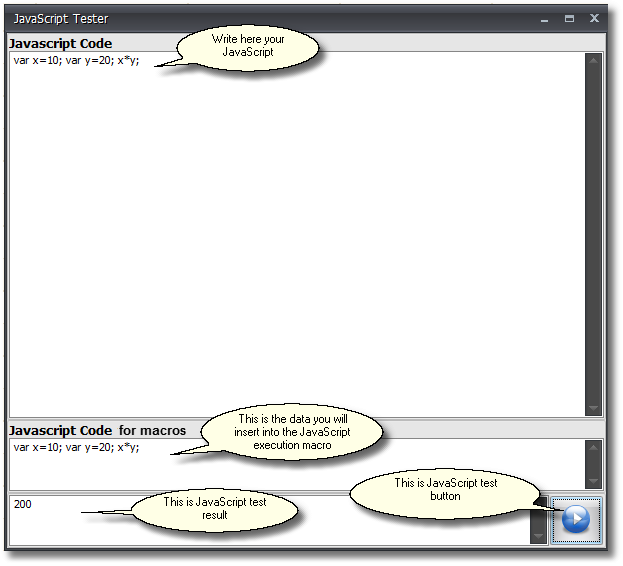
Task: Click the "JavaScript Tester" window title
Action: click(x=61, y=18)
